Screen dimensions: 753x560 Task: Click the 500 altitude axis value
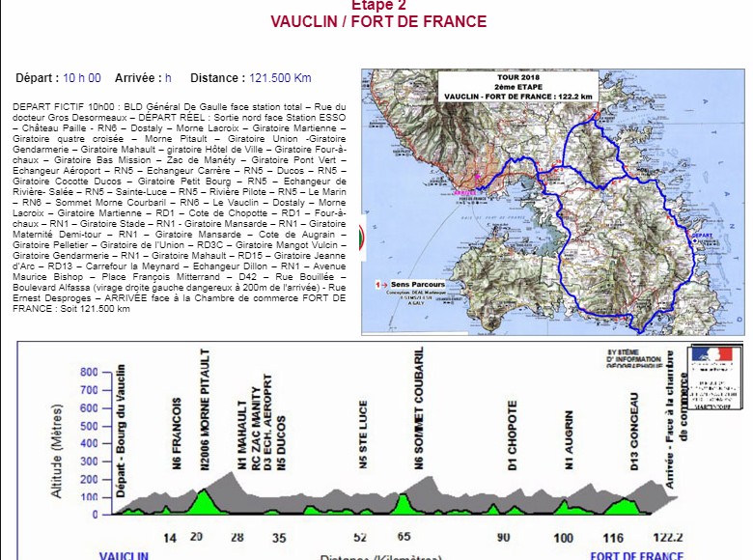(89, 426)
